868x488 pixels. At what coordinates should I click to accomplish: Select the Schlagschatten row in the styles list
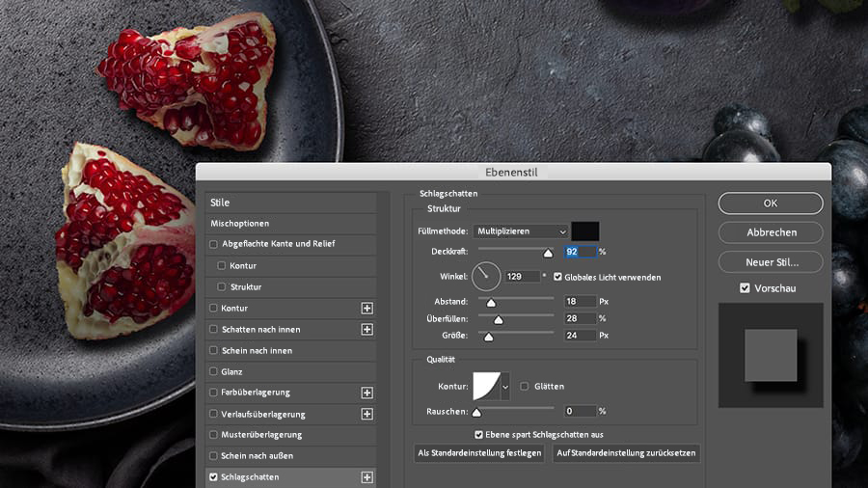(290, 477)
